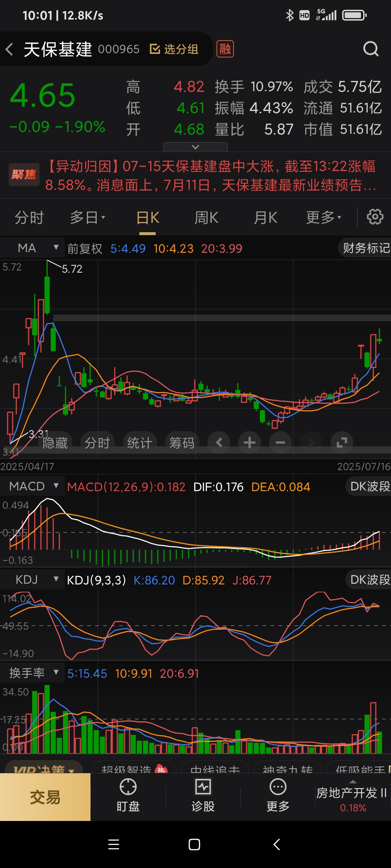The image size is (391, 868).
Task: Tap the 隐藏 toolbar button
Action: (x=55, y=443)
